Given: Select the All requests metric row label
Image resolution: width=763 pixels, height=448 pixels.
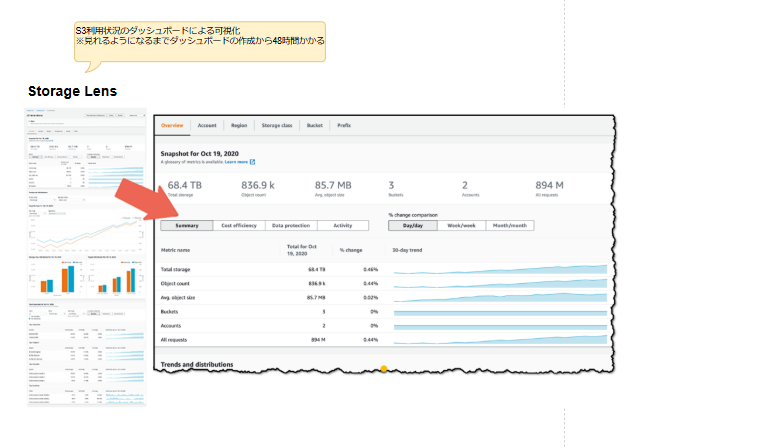Looking at the screenshot, I should pos(174,340).
